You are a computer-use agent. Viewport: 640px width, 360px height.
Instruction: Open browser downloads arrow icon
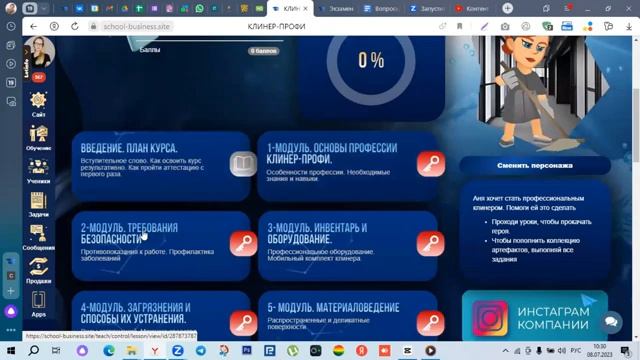click(x=629, y=27)
